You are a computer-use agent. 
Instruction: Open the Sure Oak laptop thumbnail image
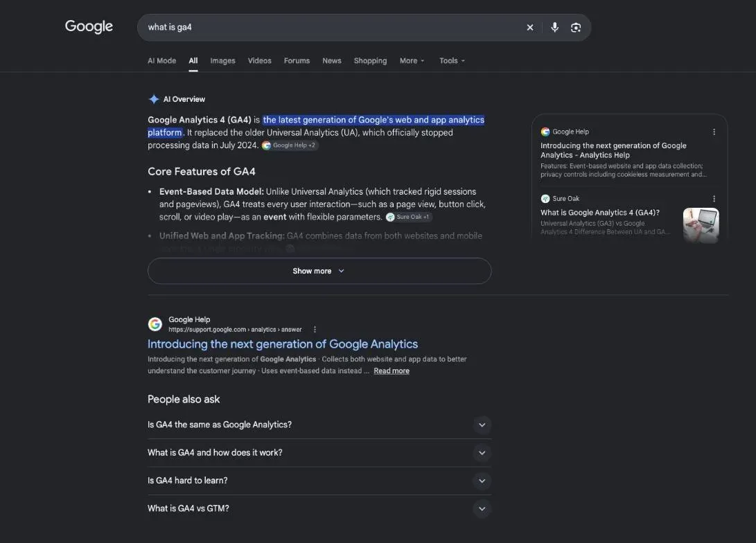(x=701, y=225)
